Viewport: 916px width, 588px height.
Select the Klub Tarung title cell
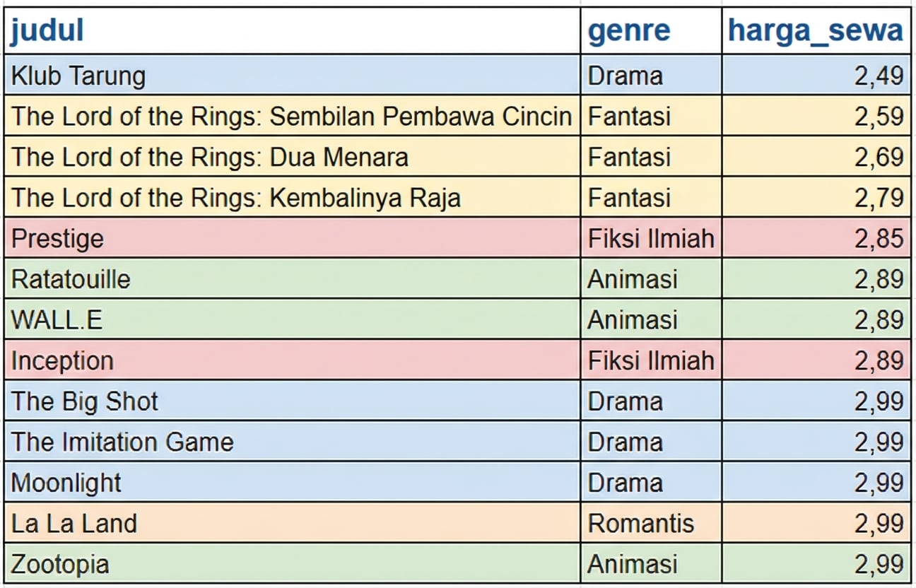(78, 76)
